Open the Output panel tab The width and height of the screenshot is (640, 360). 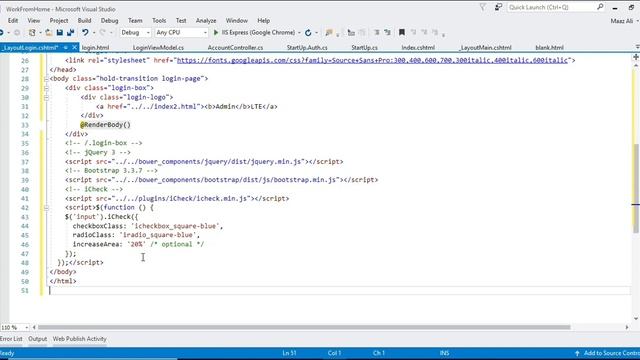click(38, 339)
